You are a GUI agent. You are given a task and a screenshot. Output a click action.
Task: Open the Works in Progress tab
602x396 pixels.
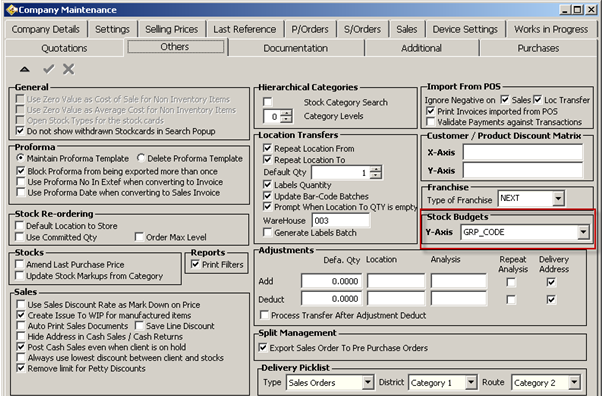coord(551,29)
